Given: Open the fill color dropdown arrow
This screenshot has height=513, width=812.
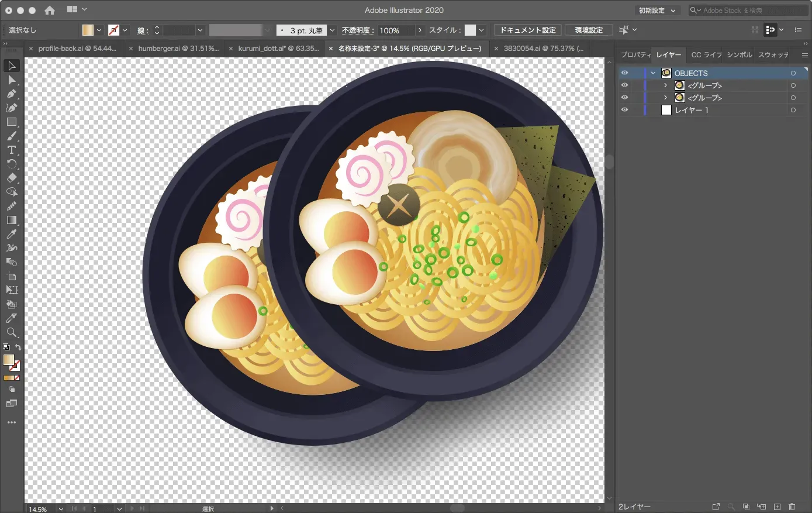Looking at the screenshot, I should (x=99, y=30).
